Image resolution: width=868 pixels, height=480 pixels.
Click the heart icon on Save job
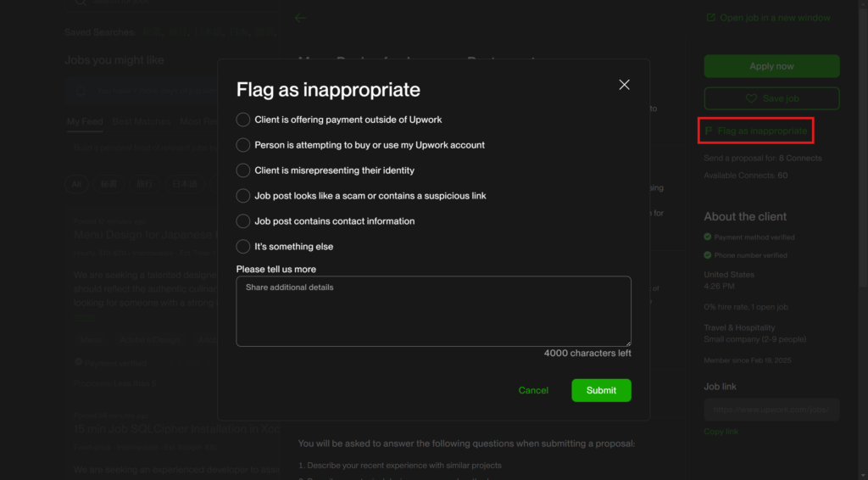(751, 98)
